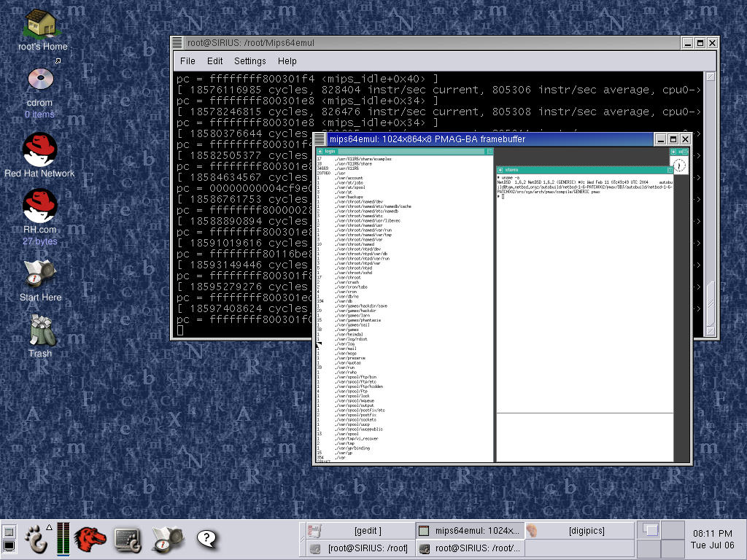Open the File menu in terminal

click(x=187, y=61)
